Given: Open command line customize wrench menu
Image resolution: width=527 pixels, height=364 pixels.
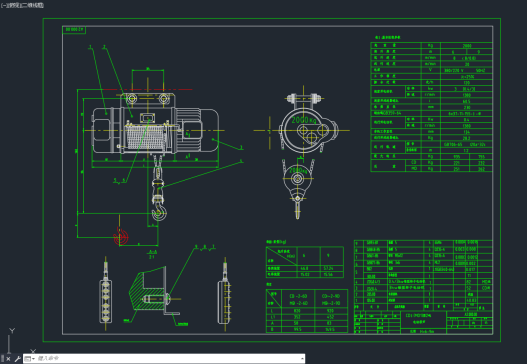Looking at the screenshot, I should point(17,359).
